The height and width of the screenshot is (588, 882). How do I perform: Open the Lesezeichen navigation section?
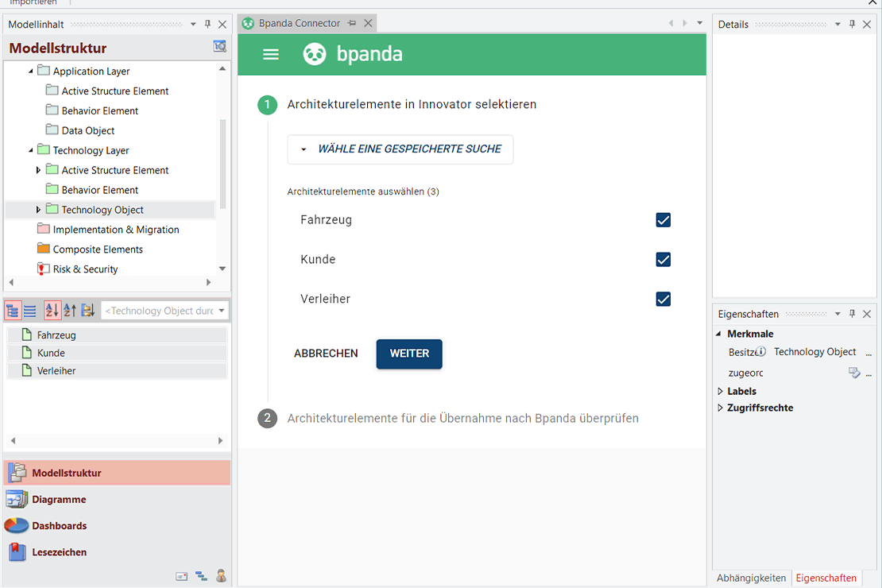117,552
